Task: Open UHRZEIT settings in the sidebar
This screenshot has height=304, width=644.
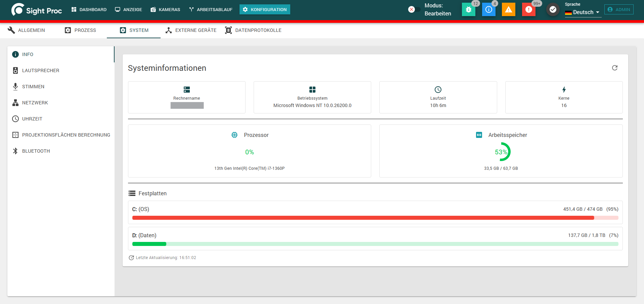Action: coord(61,119)
